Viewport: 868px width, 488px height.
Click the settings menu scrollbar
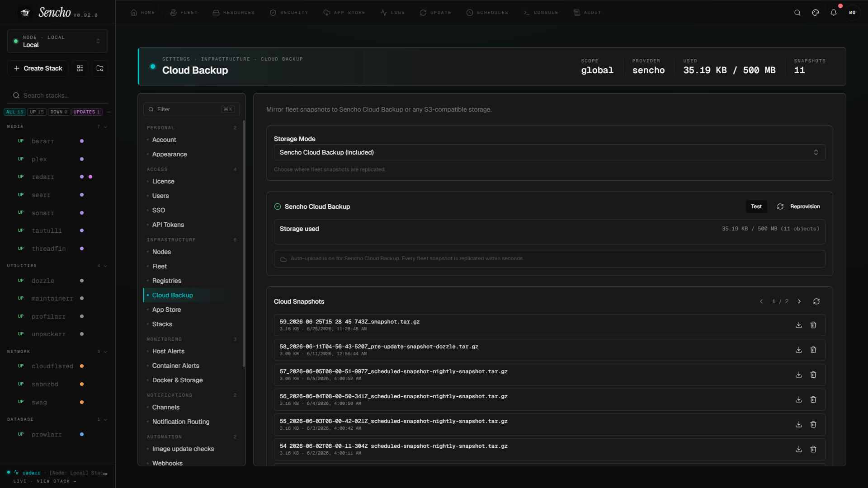click(244, 243)
